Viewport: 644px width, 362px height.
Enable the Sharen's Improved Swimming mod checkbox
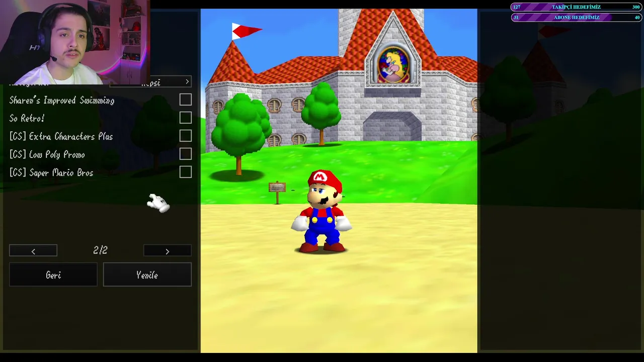[x=186, y=100]
